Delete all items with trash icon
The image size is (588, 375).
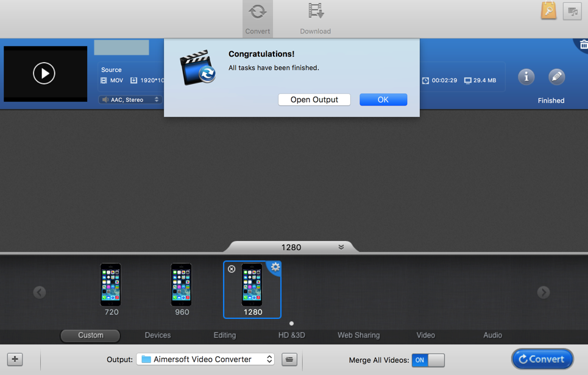click(584, 44)
